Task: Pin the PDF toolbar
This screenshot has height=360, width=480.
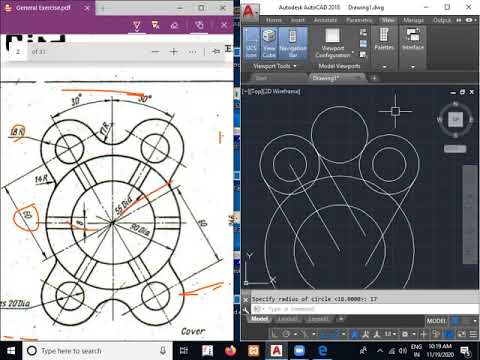Action: (x=217, y=51)
